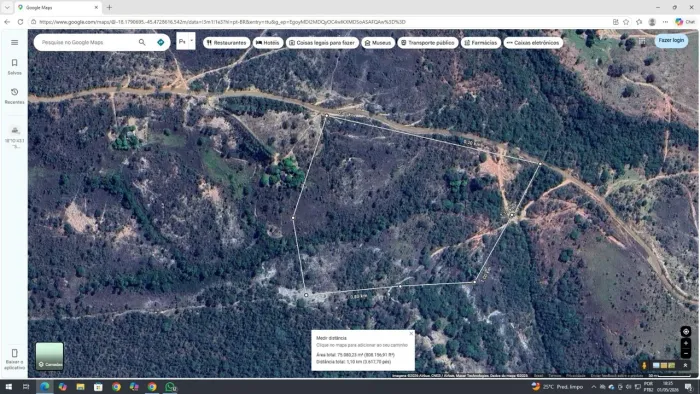Viewport: 700px width, 394px height.
Task: Select the first imagery thumbnail beside pegman
Action: pos(656,365)
